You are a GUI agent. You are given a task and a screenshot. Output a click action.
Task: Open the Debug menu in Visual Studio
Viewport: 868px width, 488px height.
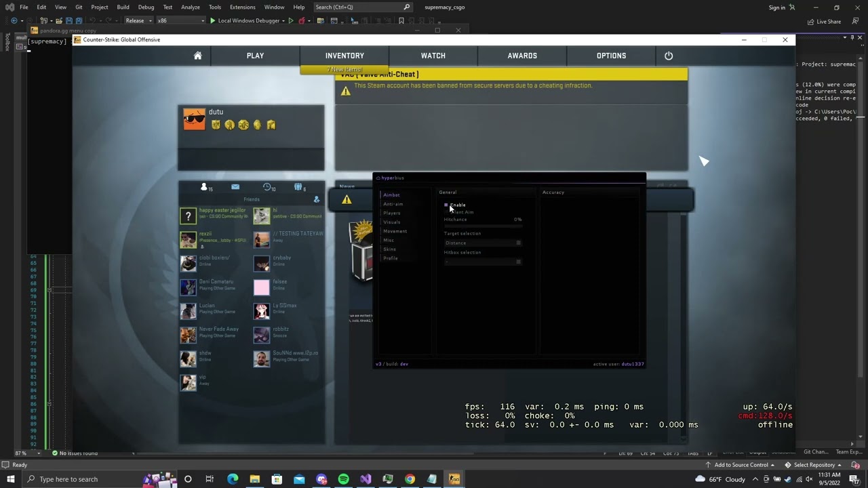pyautogui.click(x=146, y=7)
